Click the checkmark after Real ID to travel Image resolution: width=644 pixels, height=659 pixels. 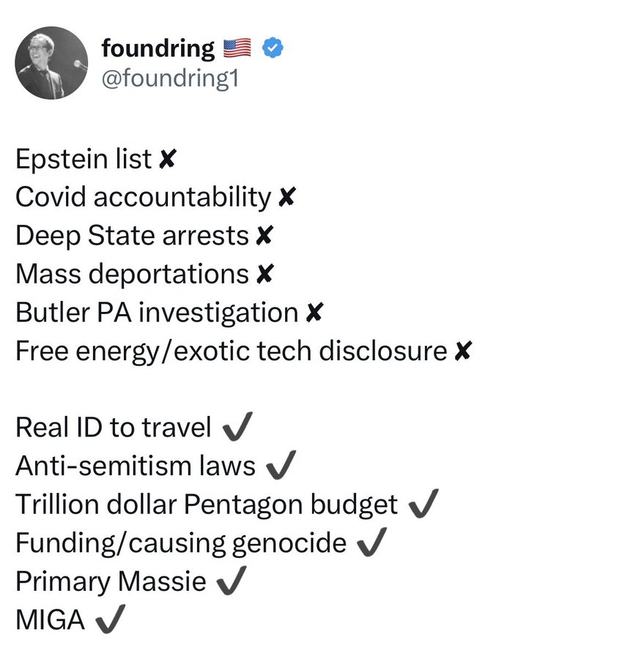coord(237,426)
